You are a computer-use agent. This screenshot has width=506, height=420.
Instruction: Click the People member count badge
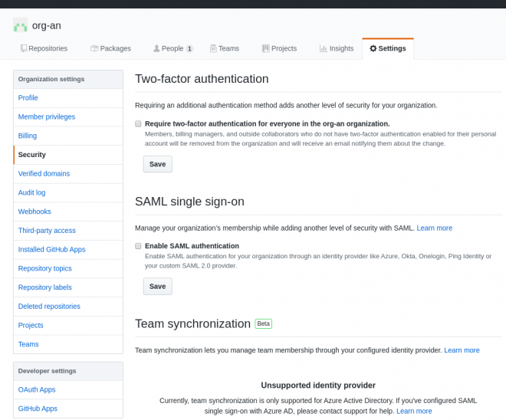(189, 49)
